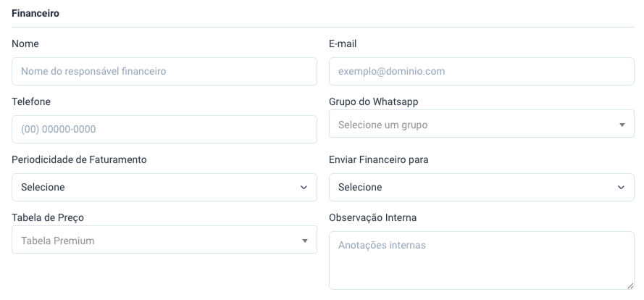Click chevron icon in Periodicidade de Faturamento select
The image size is (644, 300).
(304, 187)
